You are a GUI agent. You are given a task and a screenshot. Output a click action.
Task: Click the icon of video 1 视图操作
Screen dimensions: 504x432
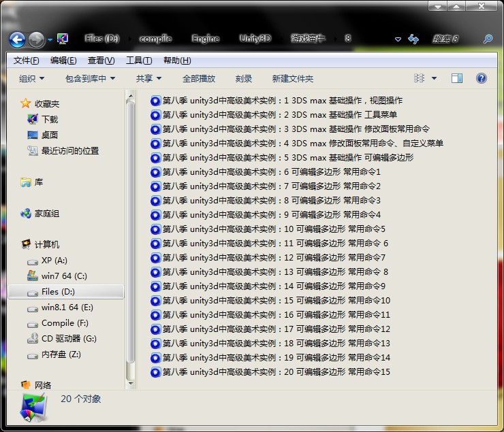point(155,101)
